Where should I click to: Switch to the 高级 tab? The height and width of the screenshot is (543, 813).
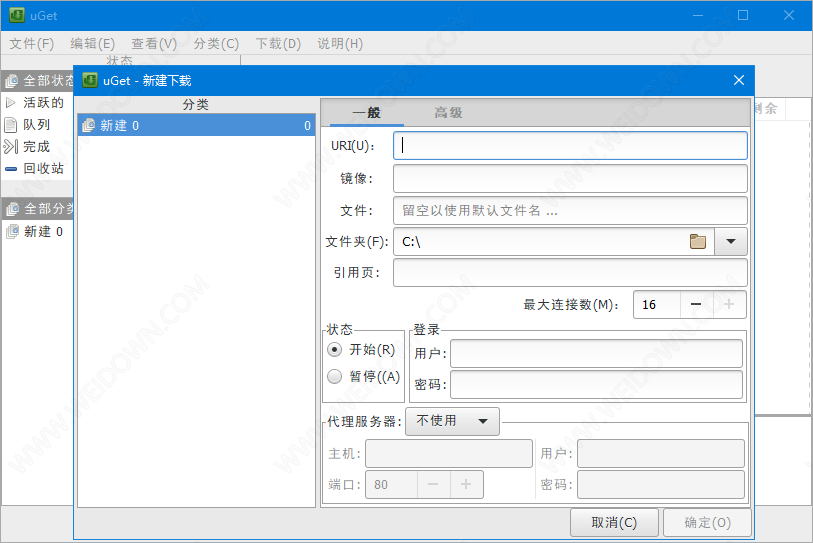(x=448, y=113)
